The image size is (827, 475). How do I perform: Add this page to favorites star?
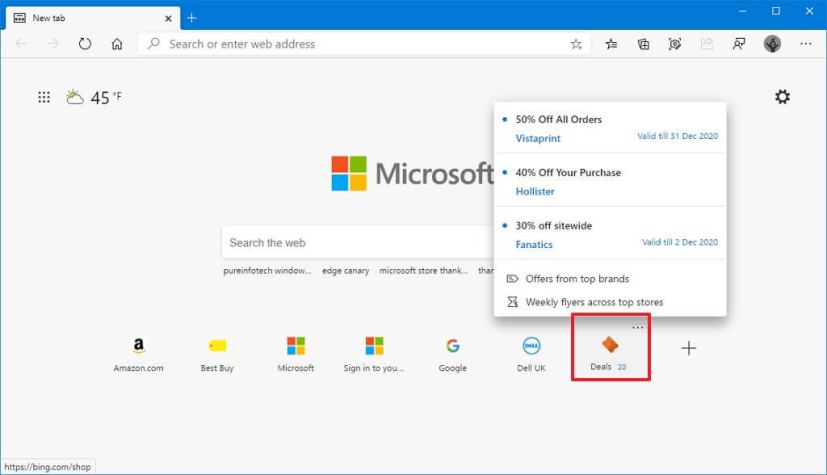(576, 44)
